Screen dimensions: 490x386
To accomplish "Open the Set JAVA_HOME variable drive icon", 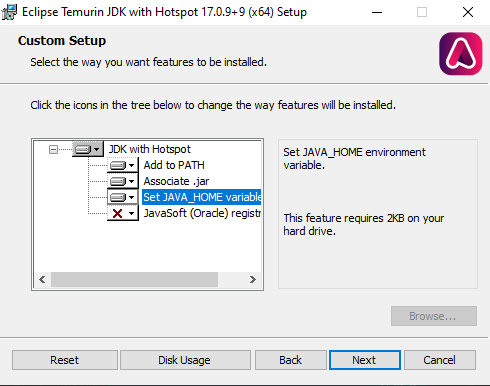I will coord(122,197).
